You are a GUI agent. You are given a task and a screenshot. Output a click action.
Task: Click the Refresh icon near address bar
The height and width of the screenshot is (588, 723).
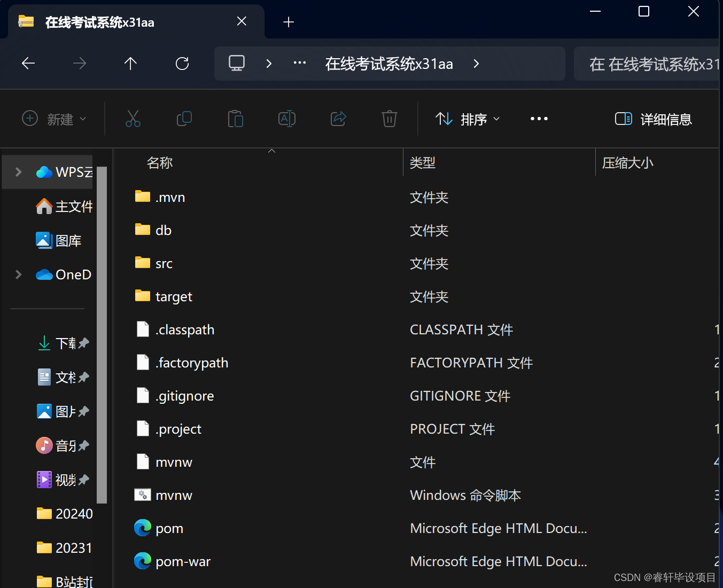tap(182, 63)
